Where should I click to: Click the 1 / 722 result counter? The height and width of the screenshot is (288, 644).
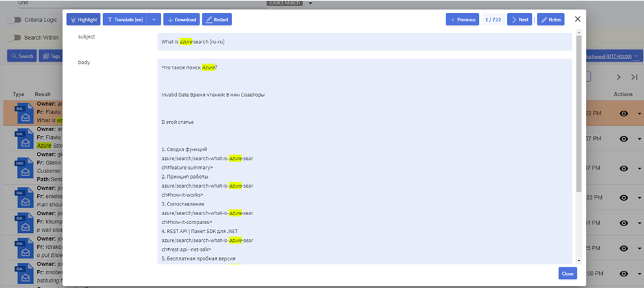point(493,19)
